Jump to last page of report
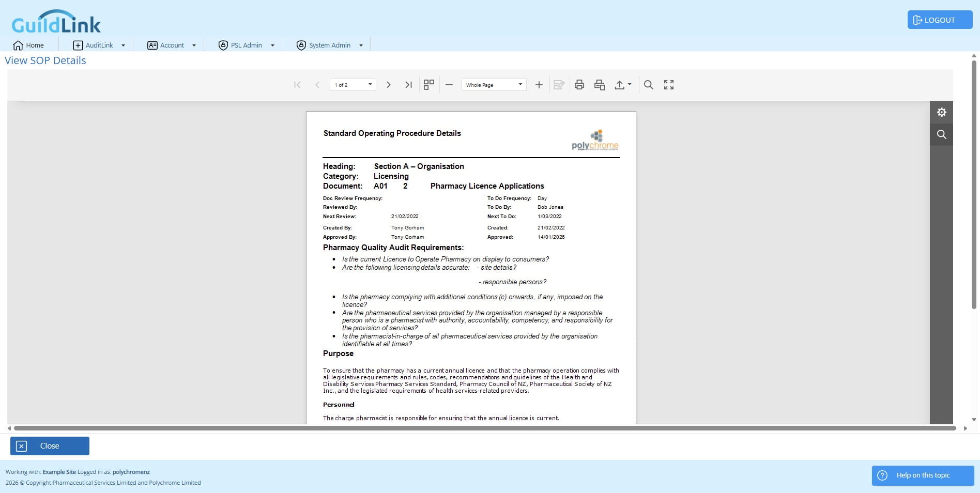Viewport: 980px width, 493px height. (x=408, y=85)
